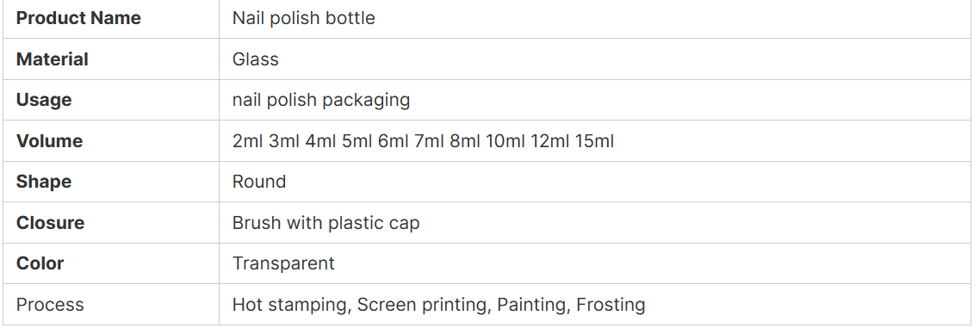The height and width of the screenshot is (328, 980).
Task: Click the 10ml volume text
Action: tap(505, 141)
